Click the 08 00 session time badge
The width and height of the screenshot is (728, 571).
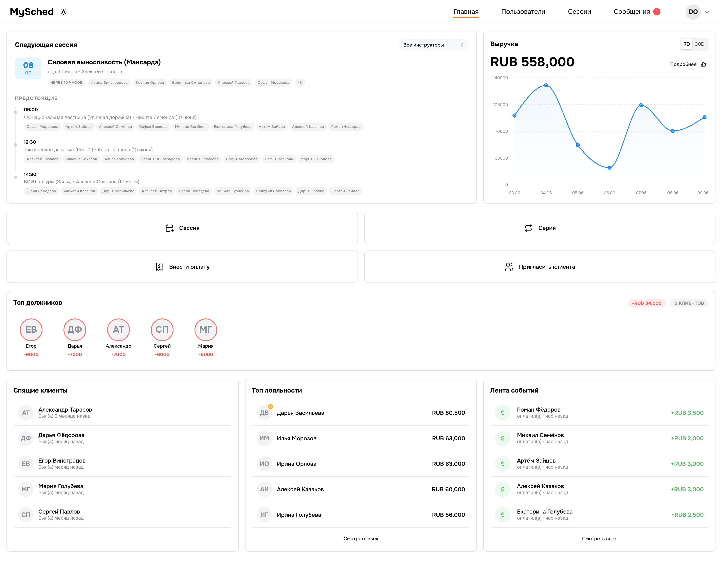28,69
